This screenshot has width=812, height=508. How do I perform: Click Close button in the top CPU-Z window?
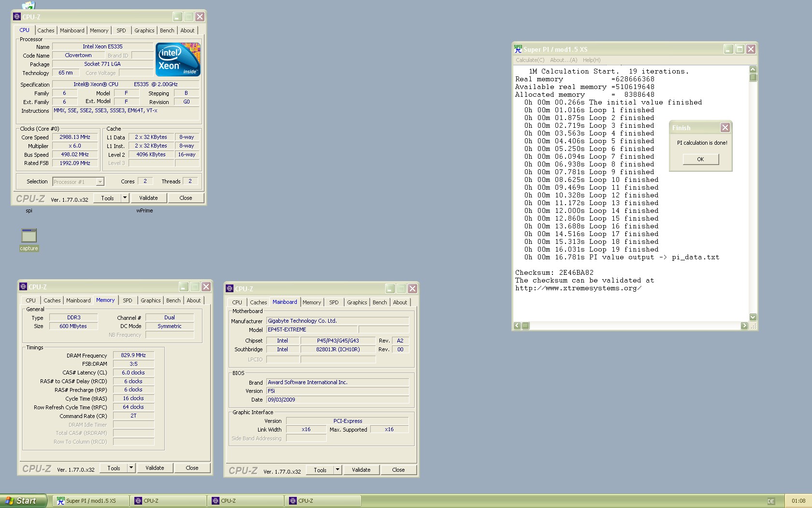186,198
